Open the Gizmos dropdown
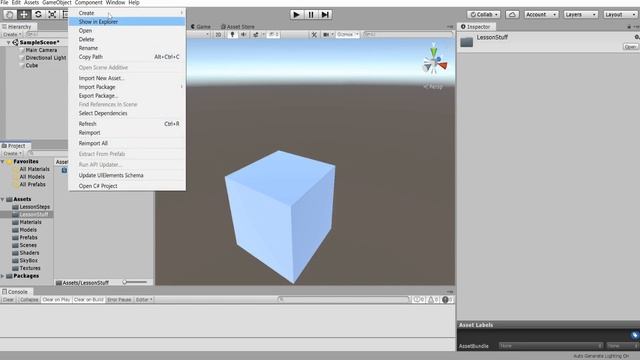The height and width of the screenshot is (360, 640). pyautogui.click(x=347, y=35)
